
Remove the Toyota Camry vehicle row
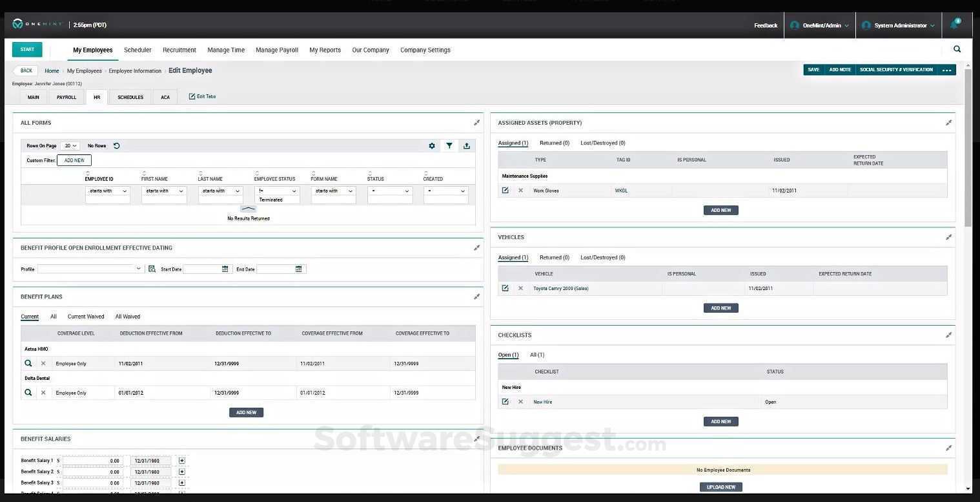point(520,288)
